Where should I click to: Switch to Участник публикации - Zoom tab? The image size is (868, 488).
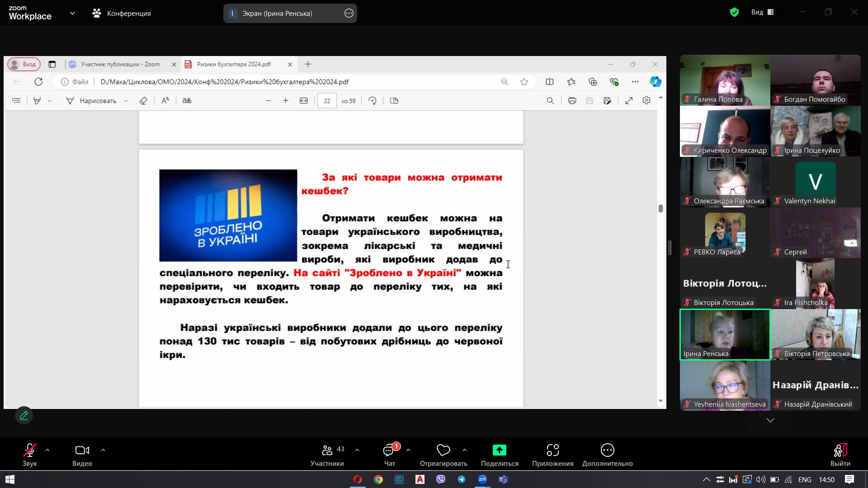(120, 64)
